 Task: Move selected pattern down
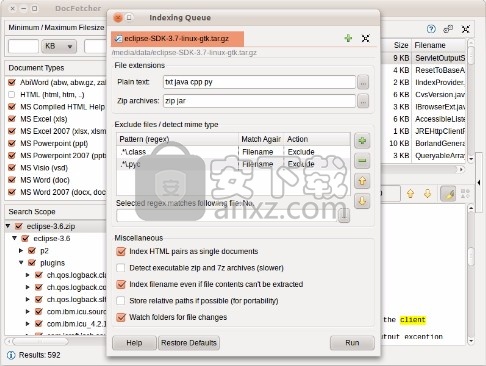pos(362,201)
